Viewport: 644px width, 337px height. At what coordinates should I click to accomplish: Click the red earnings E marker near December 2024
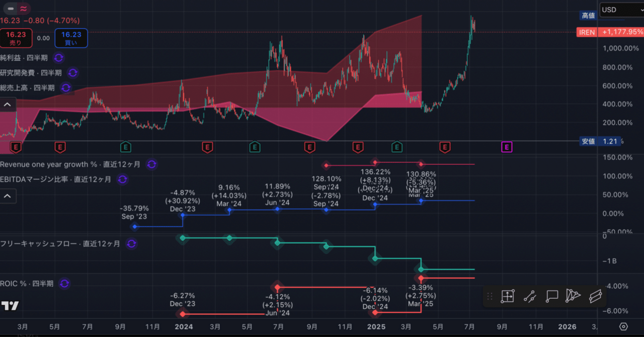pos(358,147)
